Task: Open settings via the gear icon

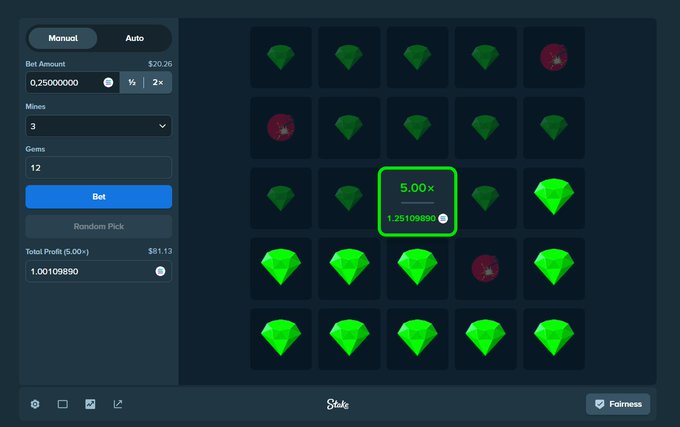Action: 35,404
